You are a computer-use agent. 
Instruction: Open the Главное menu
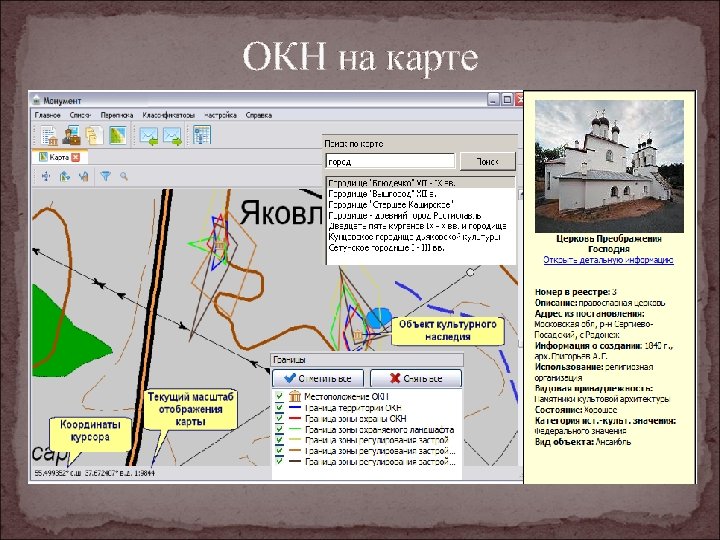click(48, 115)
